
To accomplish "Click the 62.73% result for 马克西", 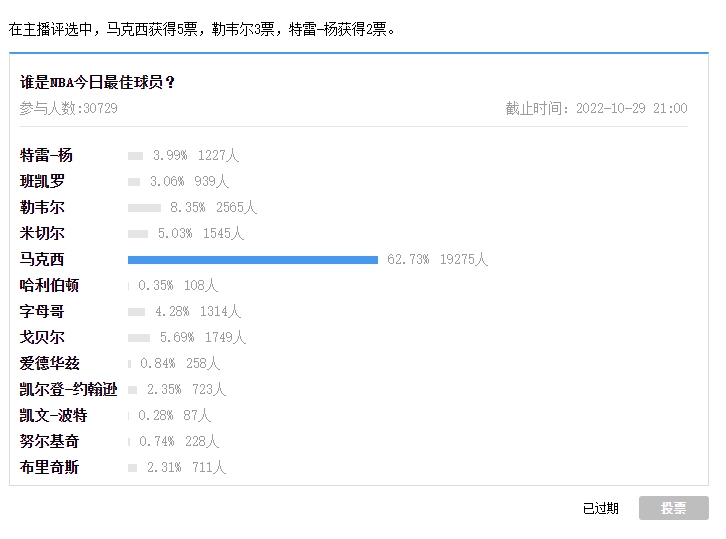I will click(x=408, y=259).
